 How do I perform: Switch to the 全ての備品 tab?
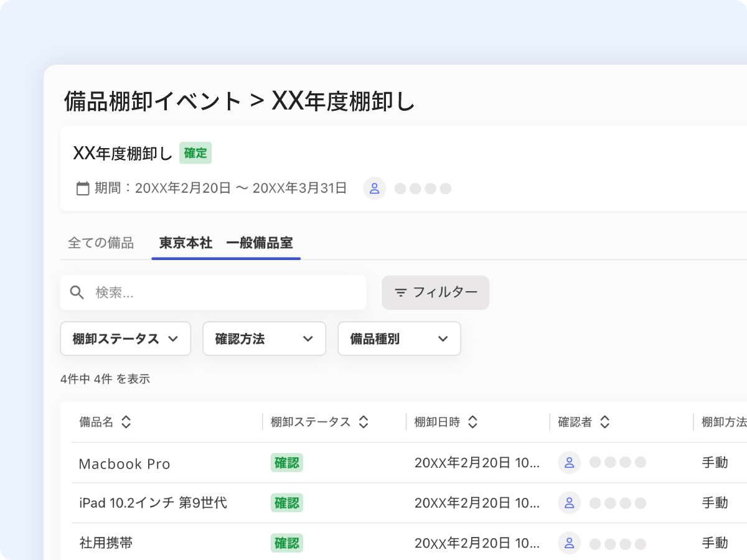pos(101,243)
